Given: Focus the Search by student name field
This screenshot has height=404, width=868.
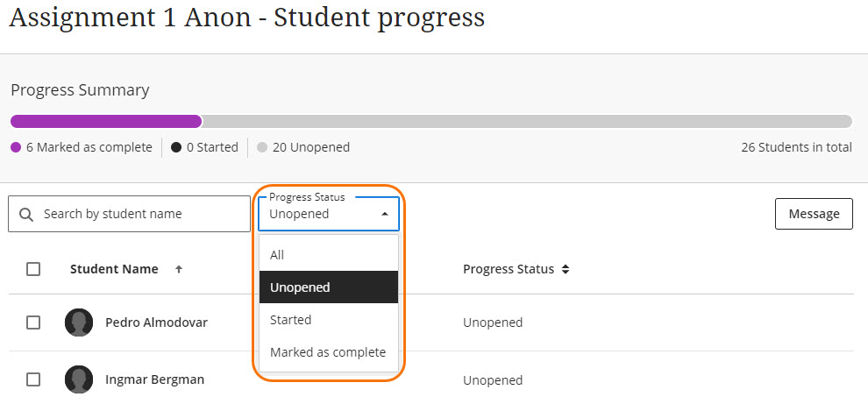Looking at the screenshot, I should (x=140, y=214).
